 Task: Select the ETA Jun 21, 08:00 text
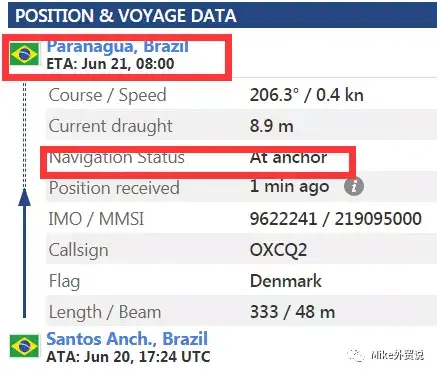pos(110,63)
